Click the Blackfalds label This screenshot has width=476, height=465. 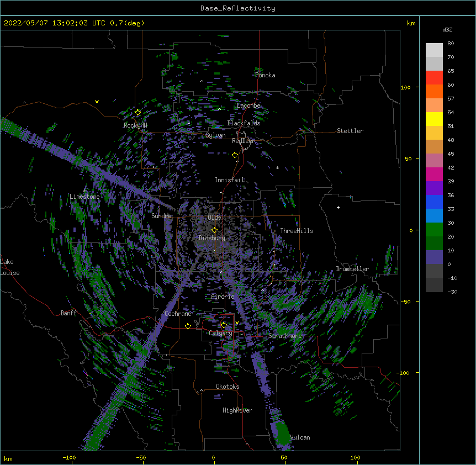(x=244, y=123)
